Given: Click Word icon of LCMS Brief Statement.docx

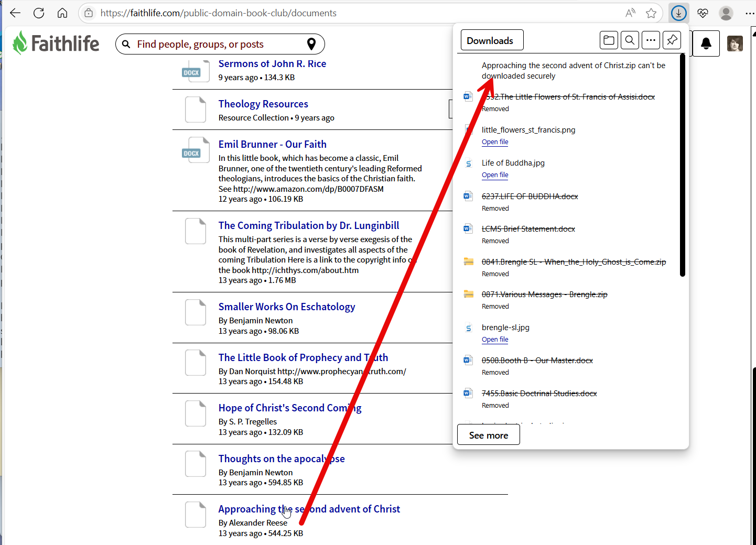Looking at the screenshot, I should [x=468, y=228].
